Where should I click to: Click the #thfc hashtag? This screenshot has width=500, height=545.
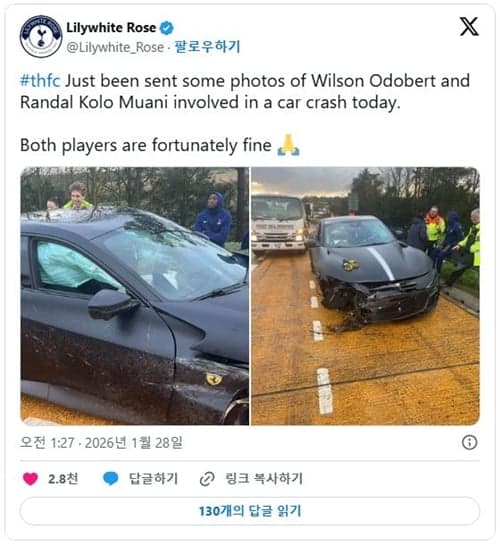[x=40, y=81]
